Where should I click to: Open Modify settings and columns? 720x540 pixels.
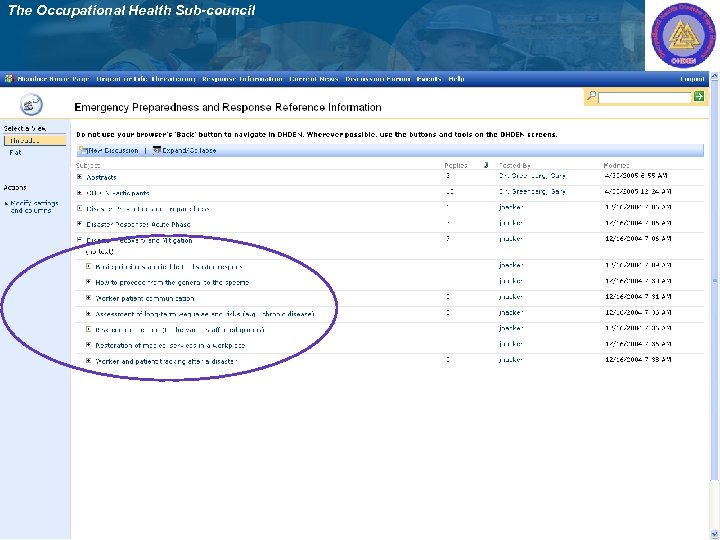[x=34, y=207]
